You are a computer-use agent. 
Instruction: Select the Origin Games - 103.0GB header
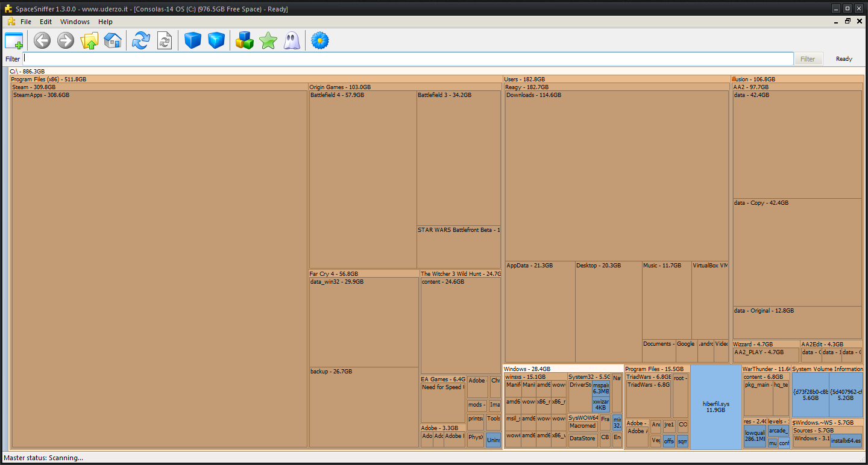point(405,87)
